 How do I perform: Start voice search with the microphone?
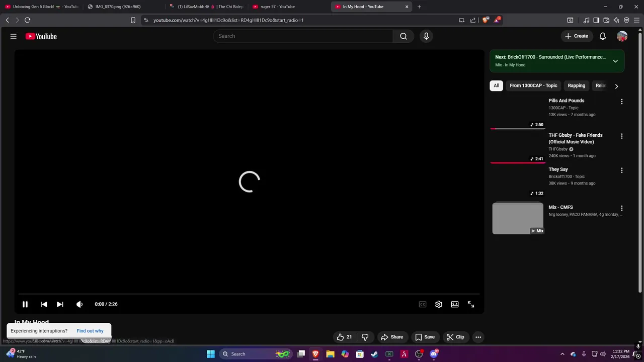pyautogui.click(x=426, y=36)
